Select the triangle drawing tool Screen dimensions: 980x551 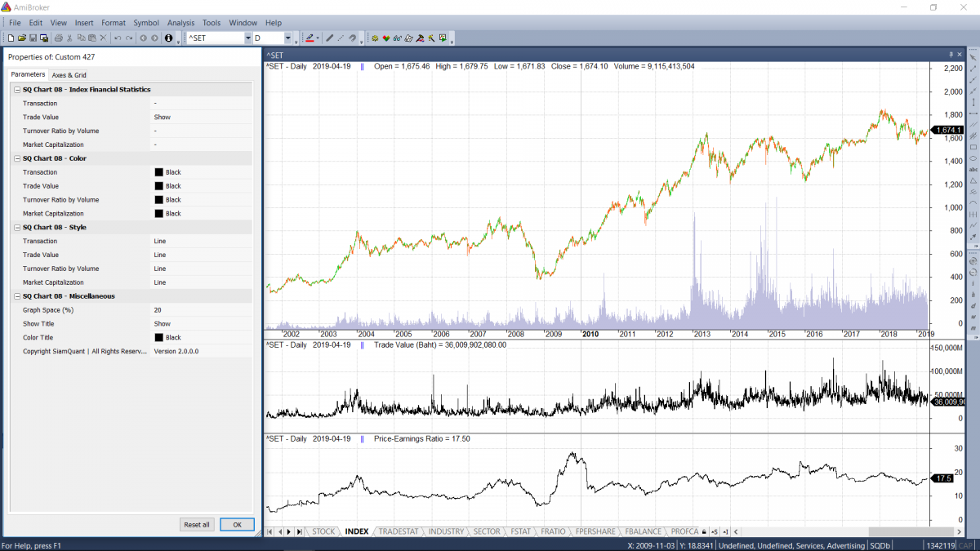[973, 180]
